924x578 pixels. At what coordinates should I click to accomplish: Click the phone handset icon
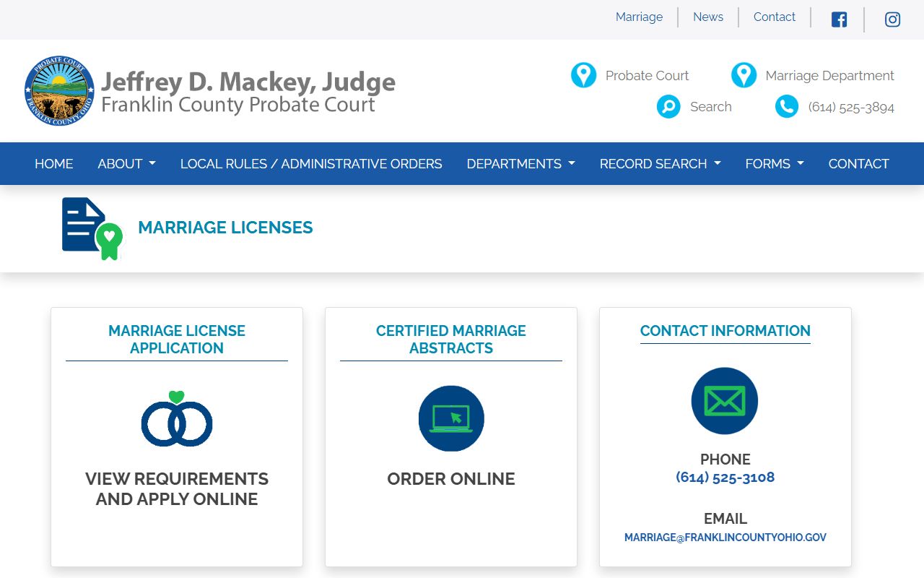click(x=787, y=107)
